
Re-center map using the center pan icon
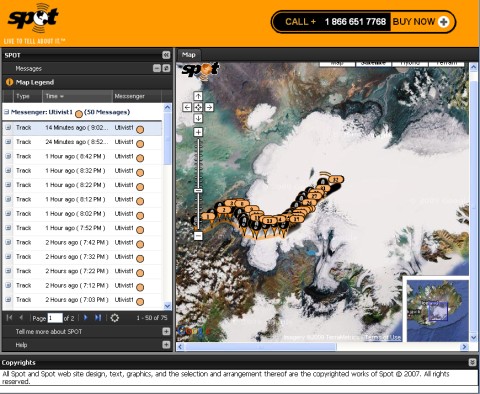[198, 107]
